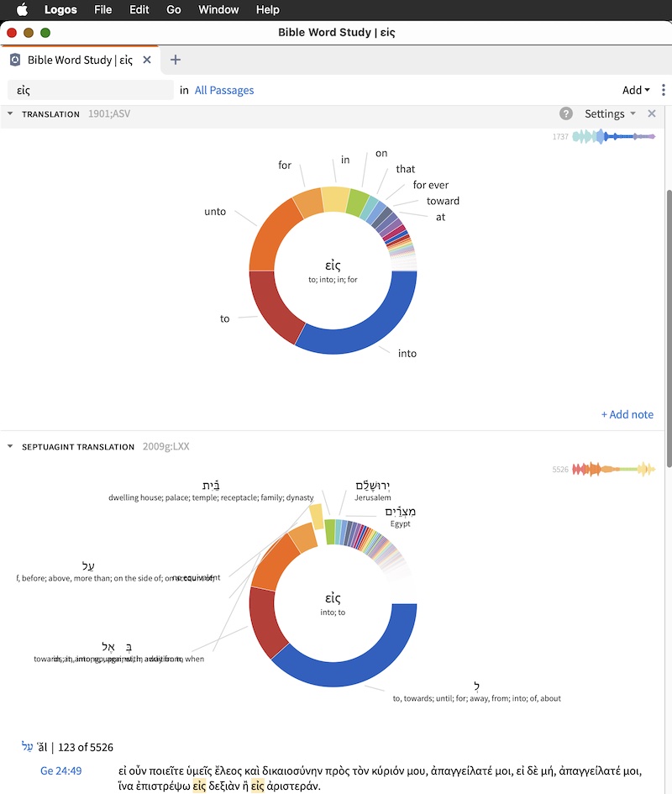672x794 pixels.
Task: Open the עַל Hebrew word link
Action: pyautogui.click(x=28, y=746)
